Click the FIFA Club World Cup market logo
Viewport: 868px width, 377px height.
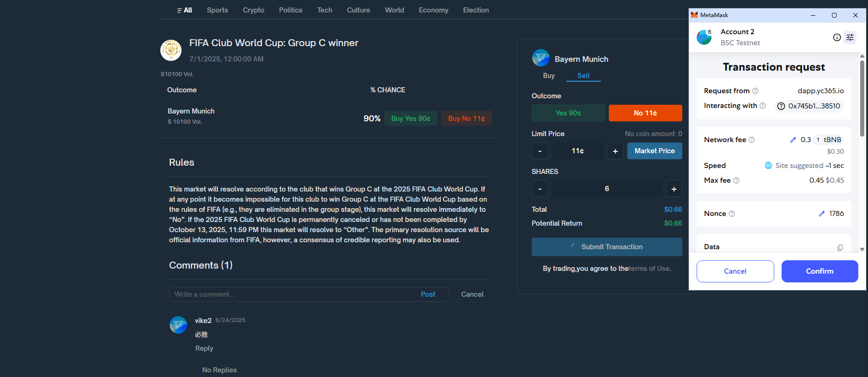[171, 50]
